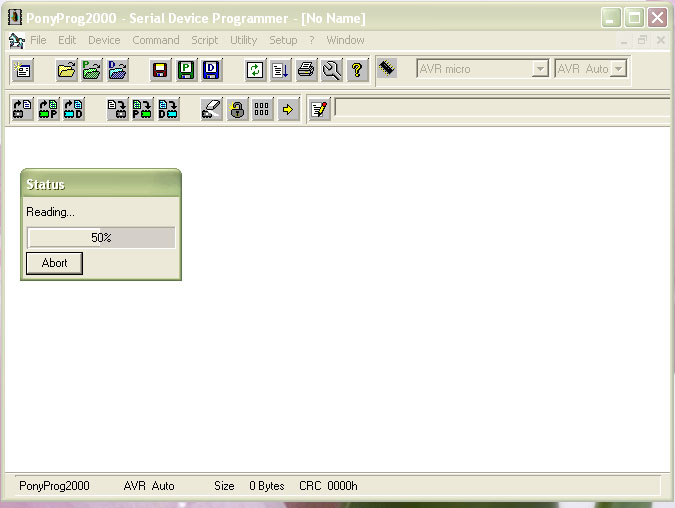Image resolution: width=675 pixels, height=508 pixels.
Task: Click the title bar application icon
Action: point(15,17)
